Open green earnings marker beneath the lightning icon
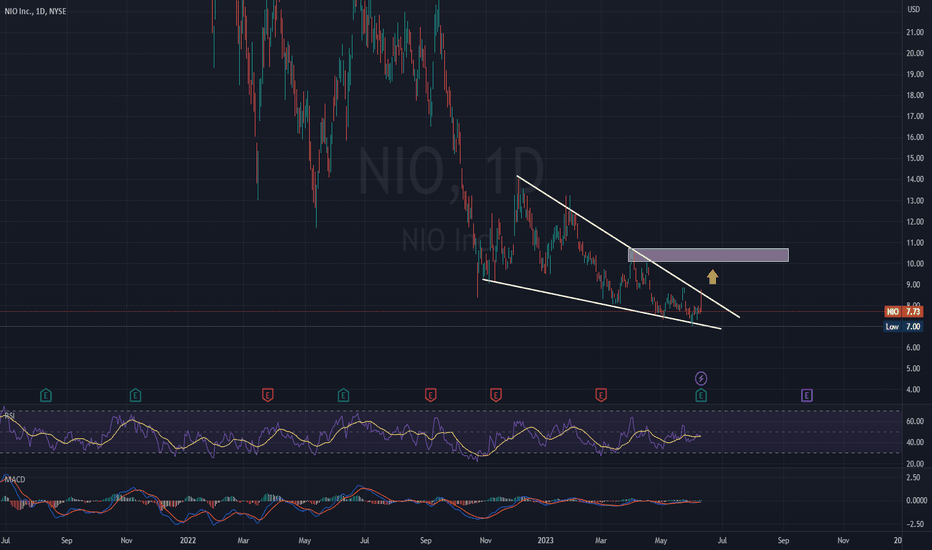Viewport: 932px width, 550px height. tap(701, 395)
